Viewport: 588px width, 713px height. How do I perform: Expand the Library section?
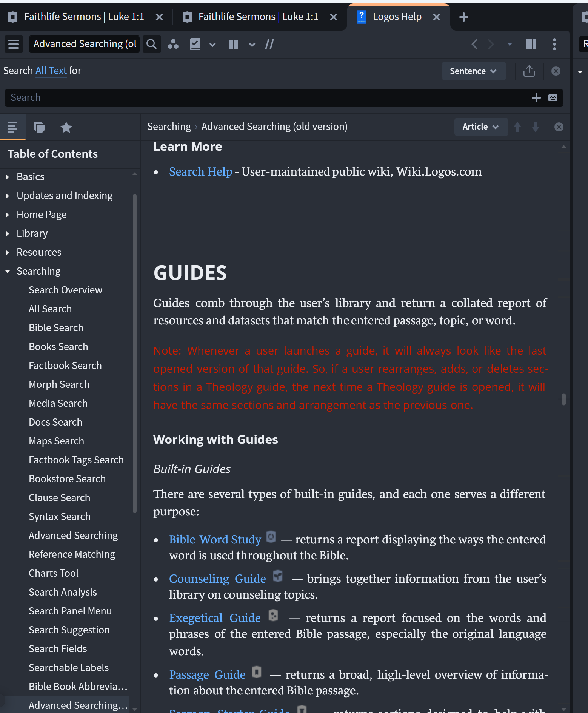point(8,233)
